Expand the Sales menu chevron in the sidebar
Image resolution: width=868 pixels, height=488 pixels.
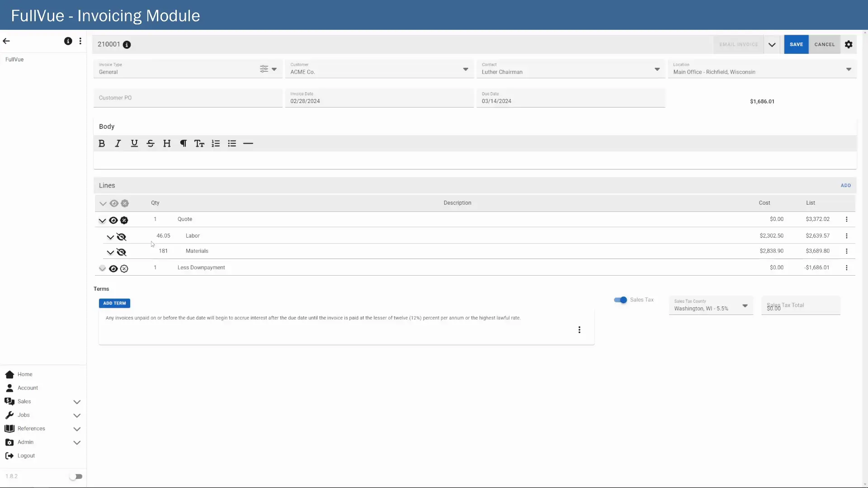point(77,402)
